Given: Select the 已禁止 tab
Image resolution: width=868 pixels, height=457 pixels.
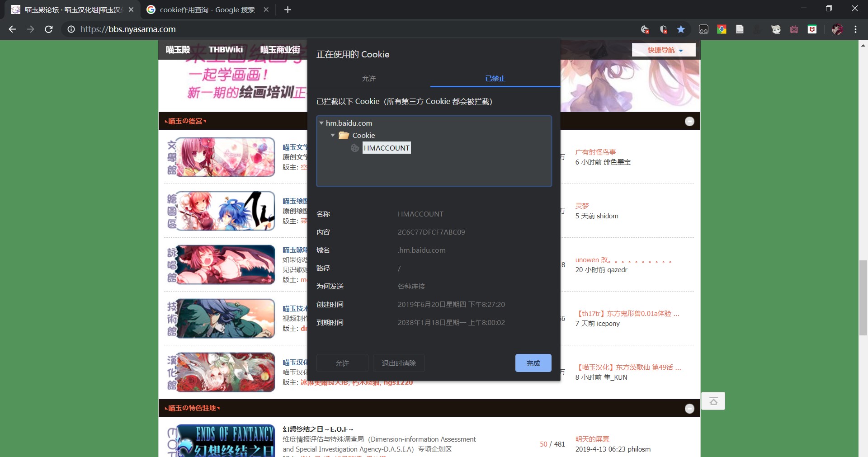Looking at the screenshot, I should coord(495,79).
